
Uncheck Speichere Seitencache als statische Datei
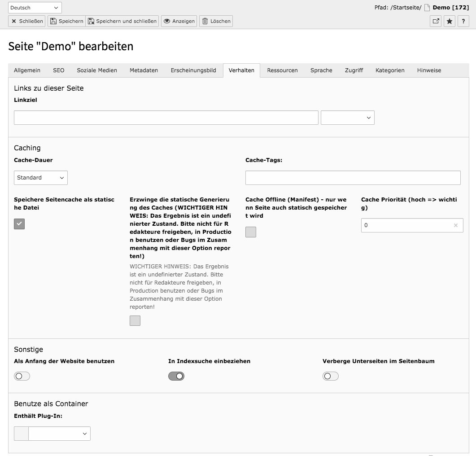pos(19,224)
